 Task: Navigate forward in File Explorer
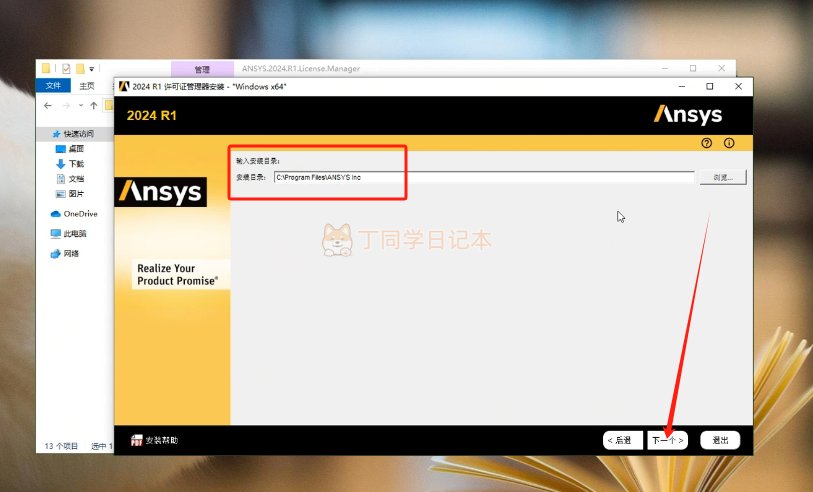[66, 105]
